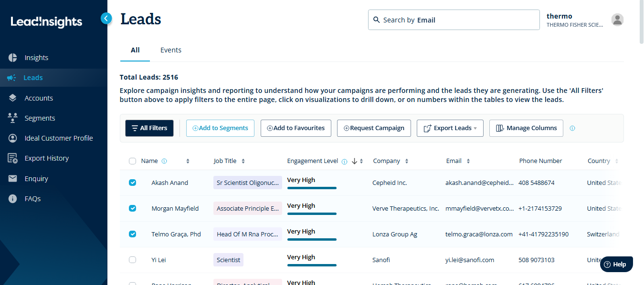
Task: Click the FAQs info icon
Action: point(13,199)
